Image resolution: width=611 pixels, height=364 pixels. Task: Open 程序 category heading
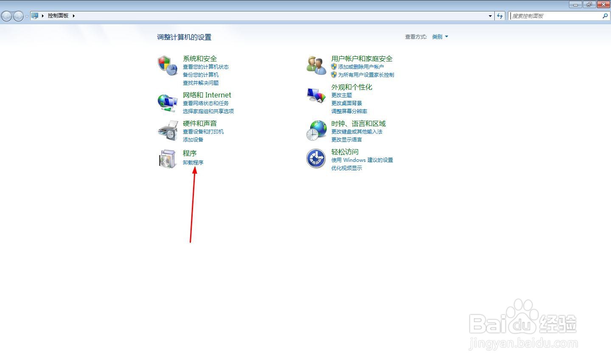click(190, 153)
